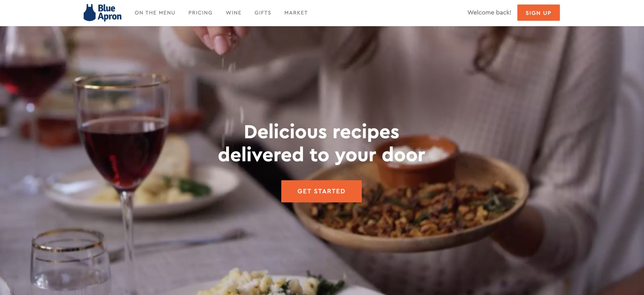Visit the Market section
644x295 pixels.
296,13
